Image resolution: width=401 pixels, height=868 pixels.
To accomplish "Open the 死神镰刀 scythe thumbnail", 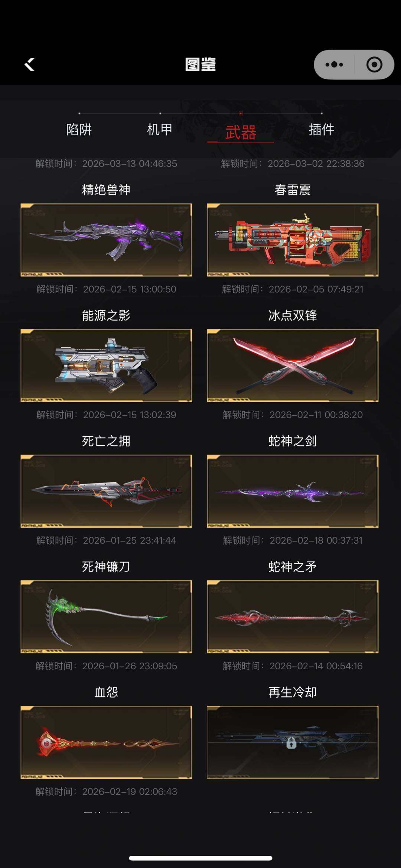I will click(106, 617).
